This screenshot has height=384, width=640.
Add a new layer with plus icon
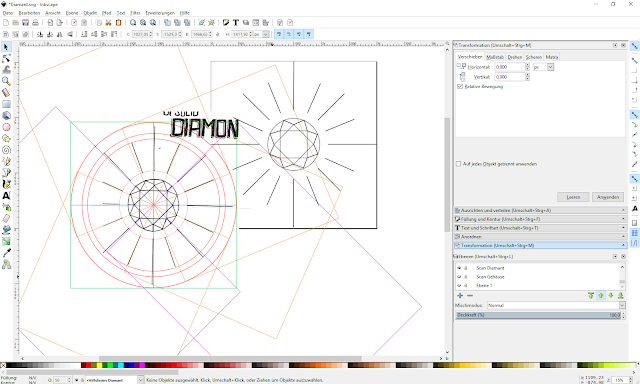point(460,295)
